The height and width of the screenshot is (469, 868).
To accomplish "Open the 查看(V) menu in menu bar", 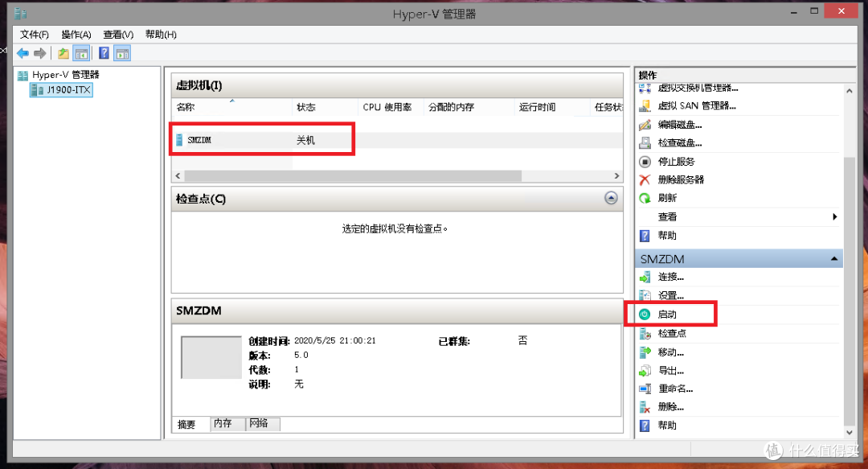I will point(118,35).
